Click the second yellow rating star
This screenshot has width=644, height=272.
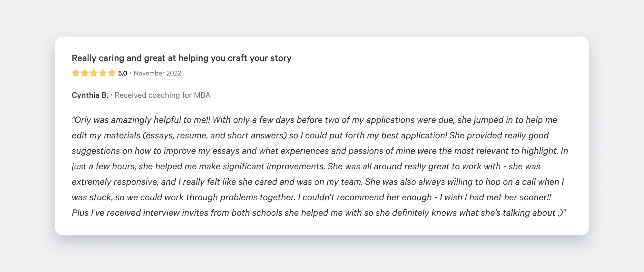(85, 73)
